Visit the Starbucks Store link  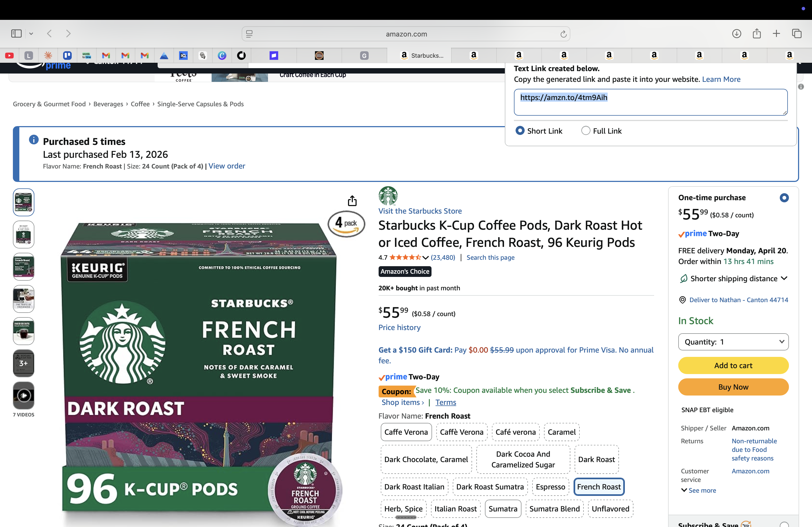tap(420, 211)
